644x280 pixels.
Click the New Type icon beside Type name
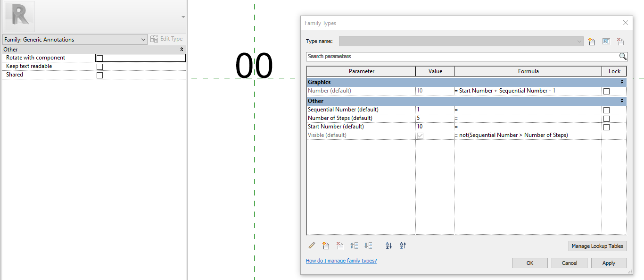coord(592,42)
